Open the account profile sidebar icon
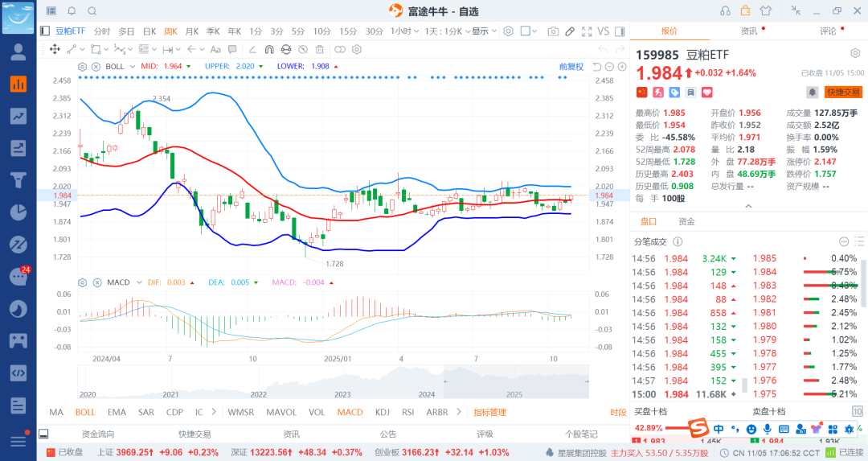 (18, 52)
